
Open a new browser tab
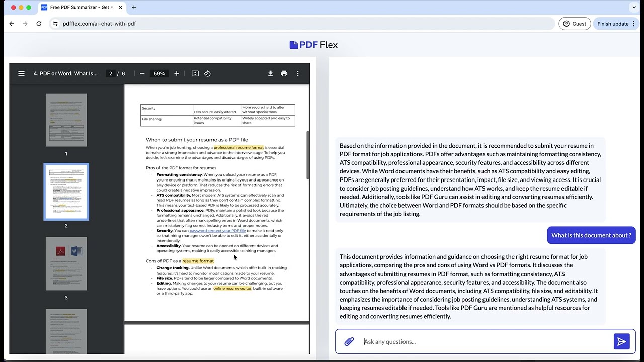[134, 8]
